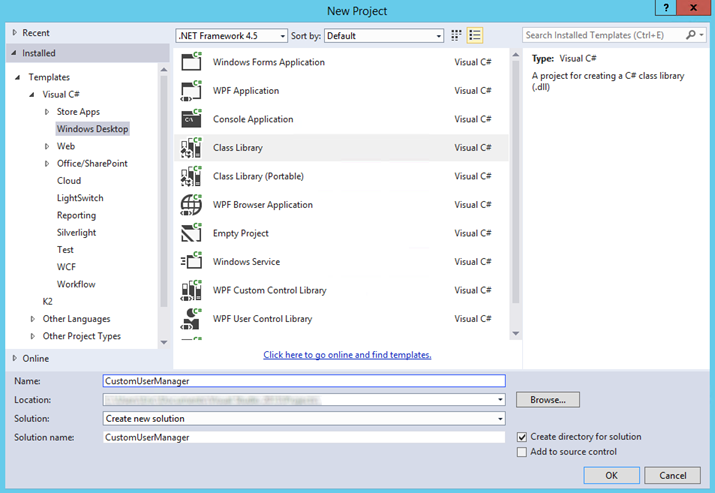Click the WPF User Control Library icon
Viewport: 715px width, 493px height.
[x=191, y=318]
